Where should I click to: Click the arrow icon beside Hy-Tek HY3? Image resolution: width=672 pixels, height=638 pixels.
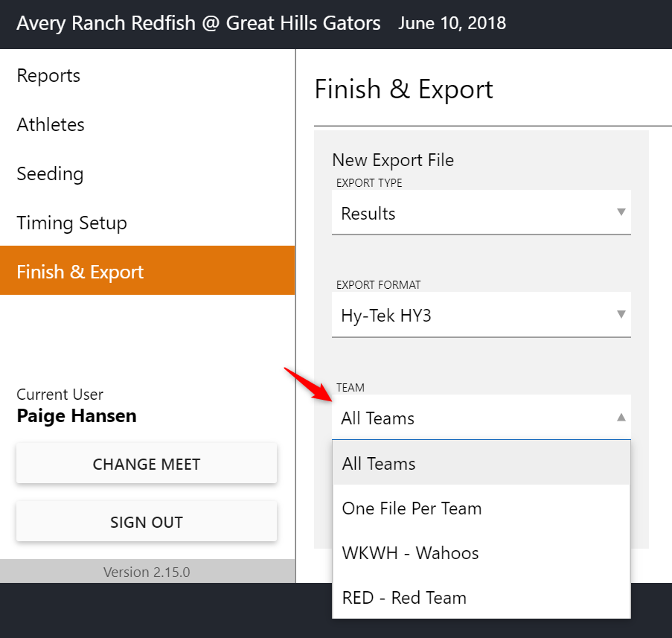[x=621, y=315]
